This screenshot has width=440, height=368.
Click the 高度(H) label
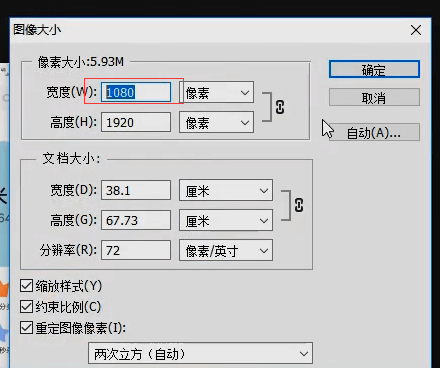pyautogui.click(x=73, y=122)
